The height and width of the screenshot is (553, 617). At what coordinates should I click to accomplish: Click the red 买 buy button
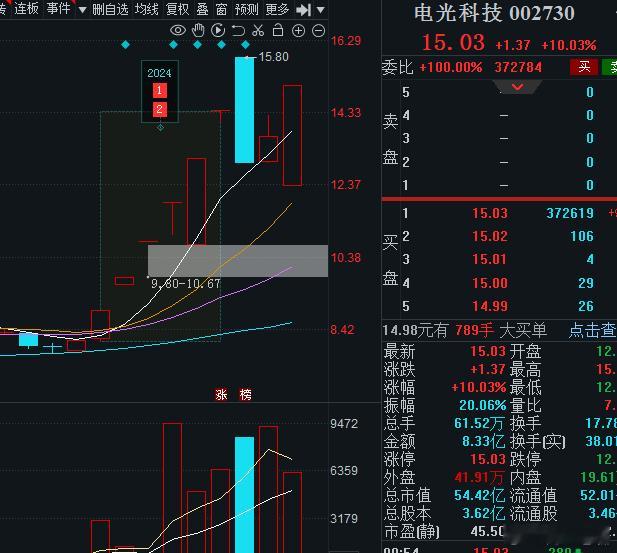click(x=584, y=67)
